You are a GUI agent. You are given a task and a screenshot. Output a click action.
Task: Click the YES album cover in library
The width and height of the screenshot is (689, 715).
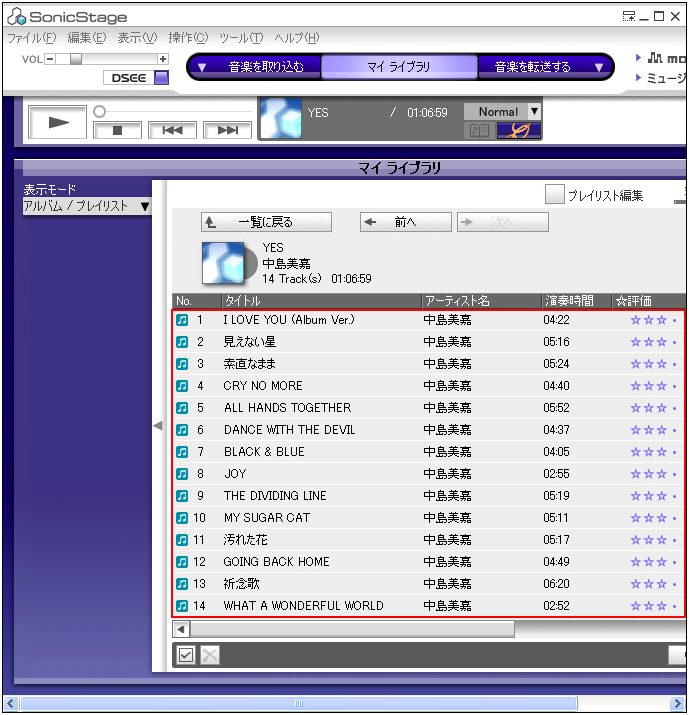tap(223, 263)
